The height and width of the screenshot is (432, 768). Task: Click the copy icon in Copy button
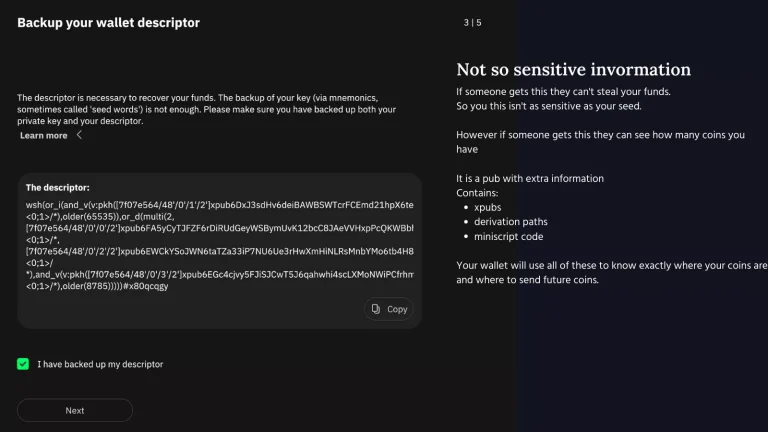pyautogui.click(x=376, y=309)
